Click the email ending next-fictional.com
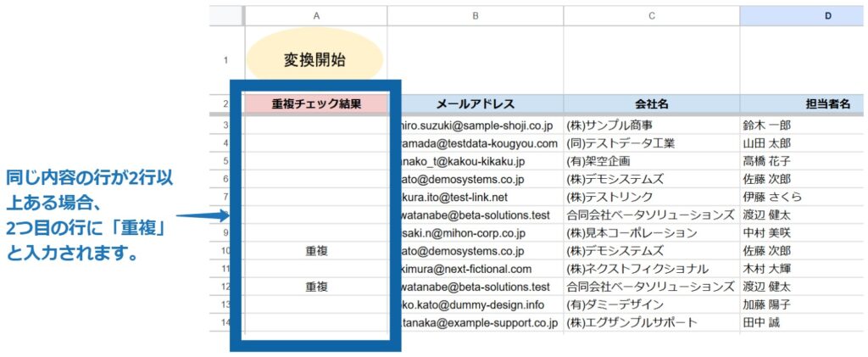The width and height of the screenshot is (868, 357). click(x=467, y=269)
